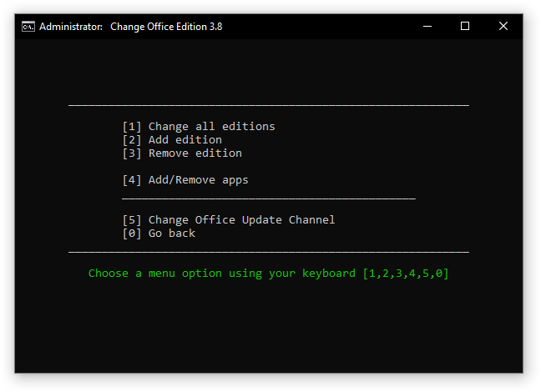Click the 'Add/Remove apps' option
Screen dimensions: 541x392
[198, 180]
